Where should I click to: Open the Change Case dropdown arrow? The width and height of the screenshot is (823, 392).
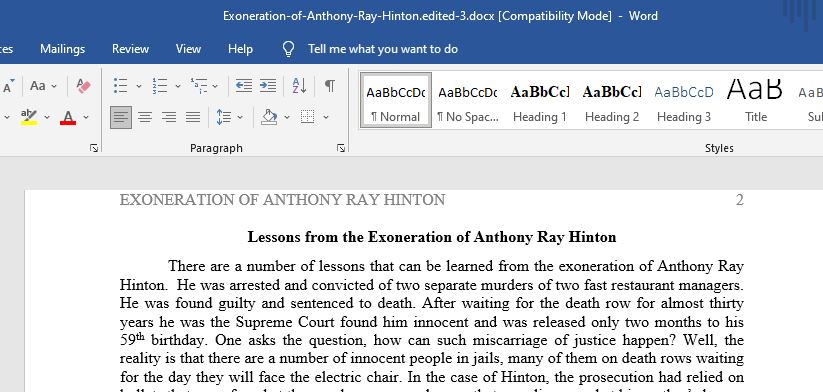point(54,86)
